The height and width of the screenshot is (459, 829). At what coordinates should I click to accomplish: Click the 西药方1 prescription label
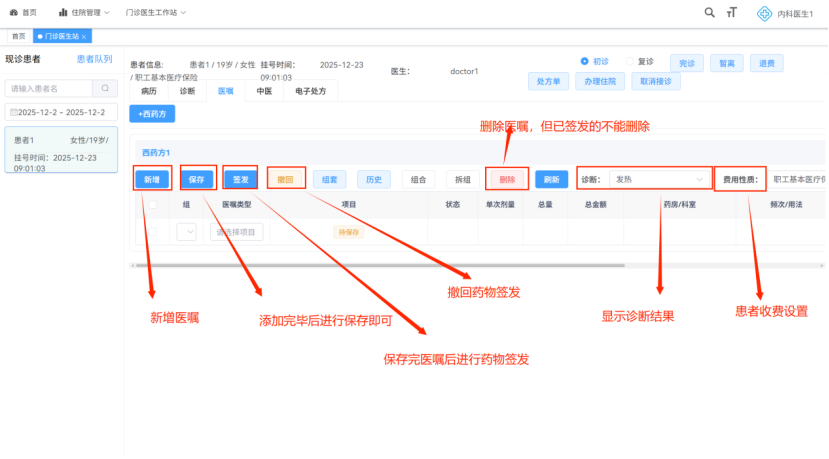[x=156, y=153]
